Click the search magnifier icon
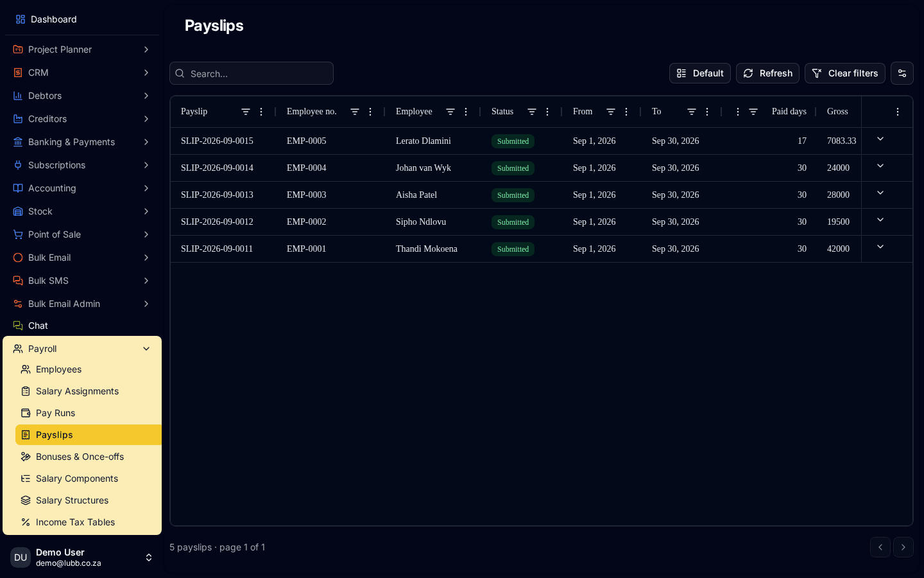The image size is (924, 578). 180,73
